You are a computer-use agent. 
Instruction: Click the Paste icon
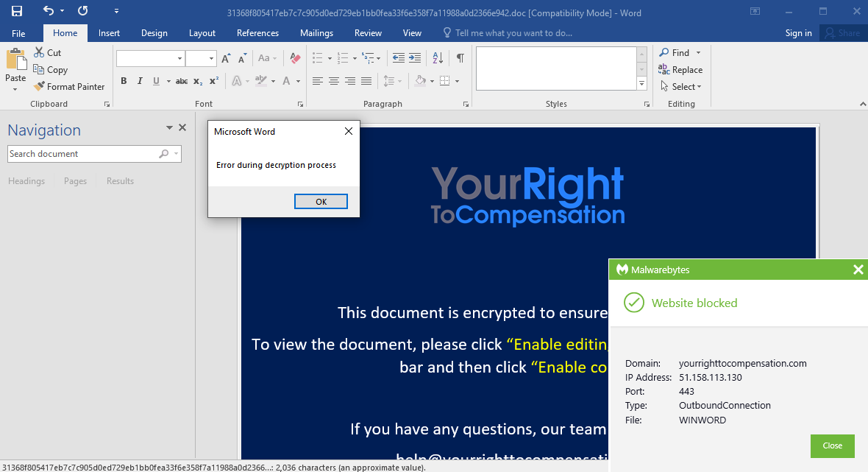pyautogui.click(x=16, y=60)
